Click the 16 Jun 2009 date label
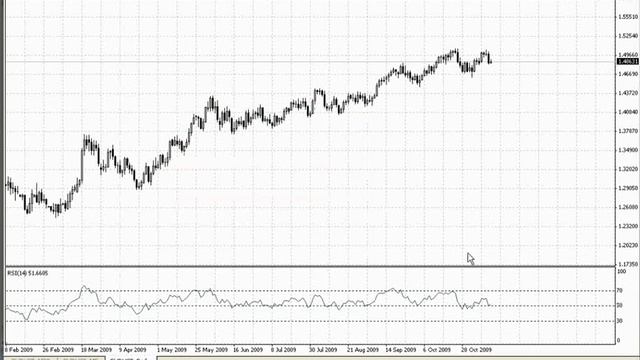This screenshot has height=360, width=640. click(x=248, y=350)
